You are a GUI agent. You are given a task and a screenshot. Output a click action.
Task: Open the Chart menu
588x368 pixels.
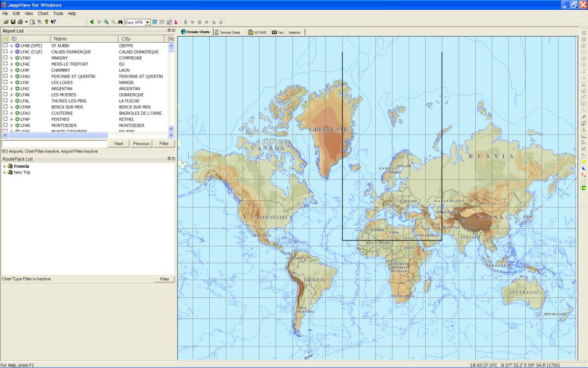[x=43, y=14]
